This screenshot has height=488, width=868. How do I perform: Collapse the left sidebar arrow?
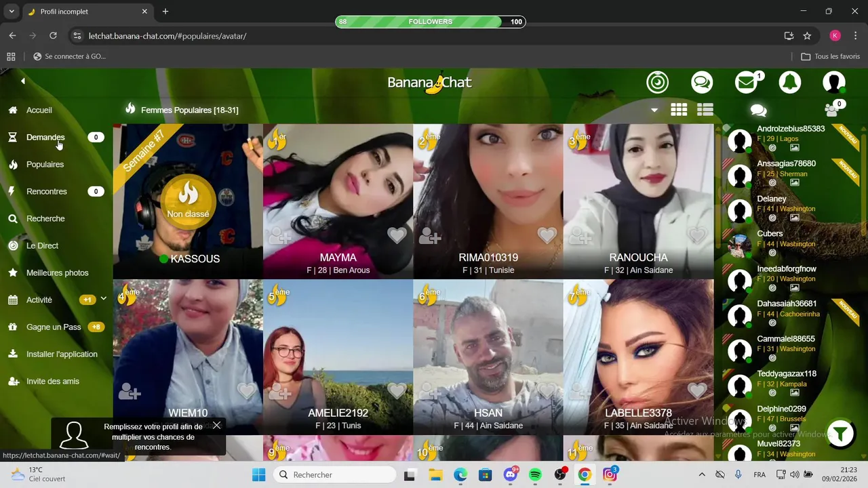[22, 81]
